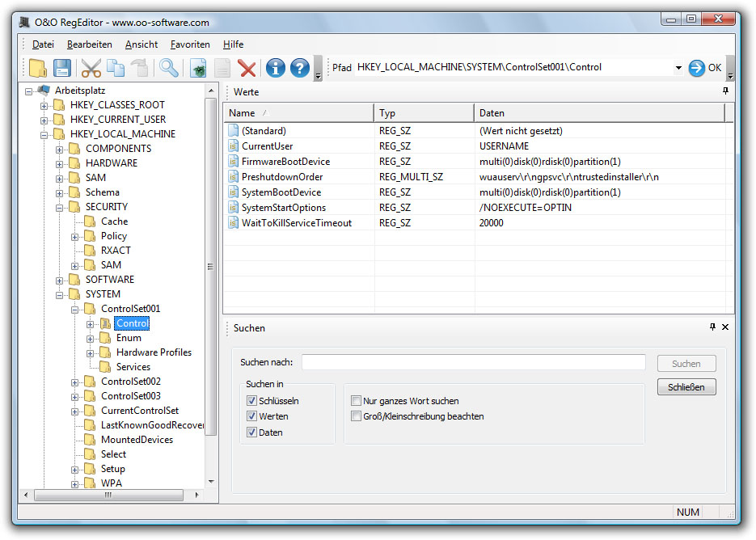Open the Bearbeiten menu

pyautogui.click(x=90, y=44)
